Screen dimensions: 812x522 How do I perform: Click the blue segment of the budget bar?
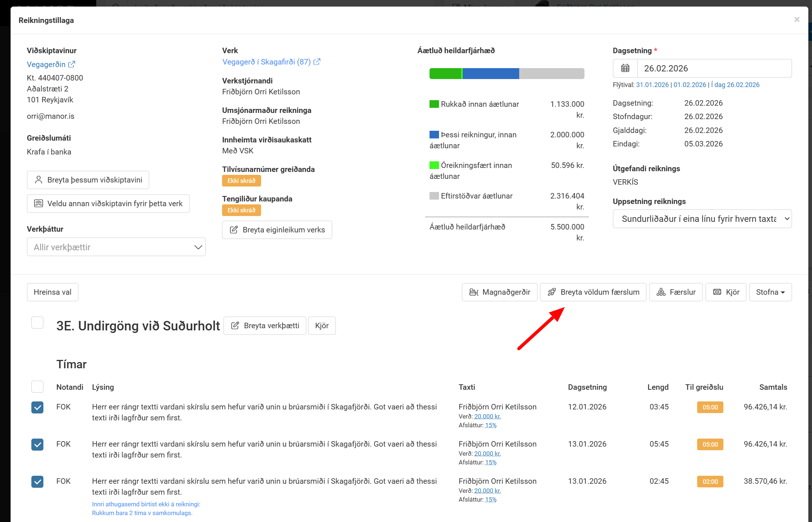(490, 74)
